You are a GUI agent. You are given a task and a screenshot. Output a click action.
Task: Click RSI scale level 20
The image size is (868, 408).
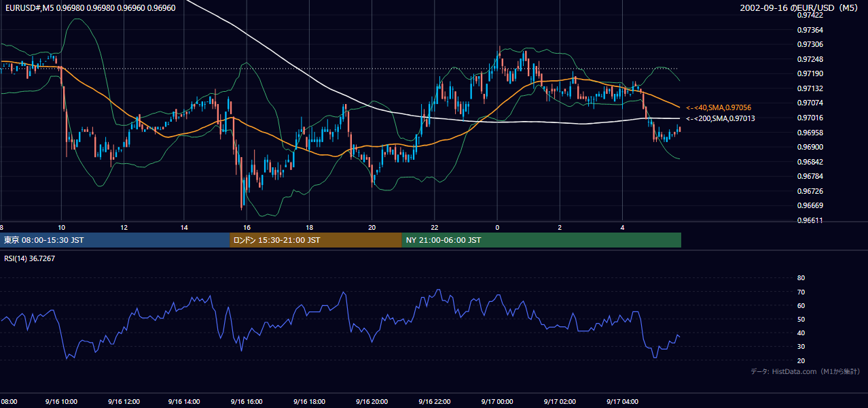[x=801, y=360]
